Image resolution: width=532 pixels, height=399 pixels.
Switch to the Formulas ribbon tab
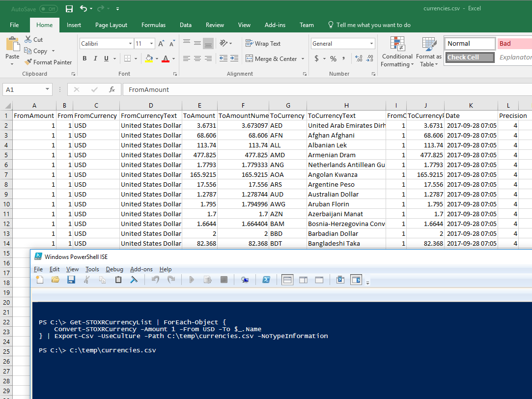click(153, 25)
